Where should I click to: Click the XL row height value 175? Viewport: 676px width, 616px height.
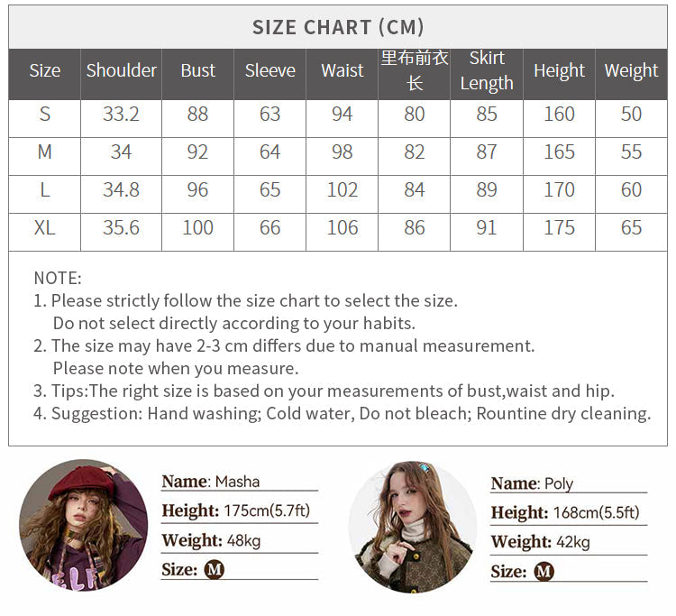pos(559,227)
